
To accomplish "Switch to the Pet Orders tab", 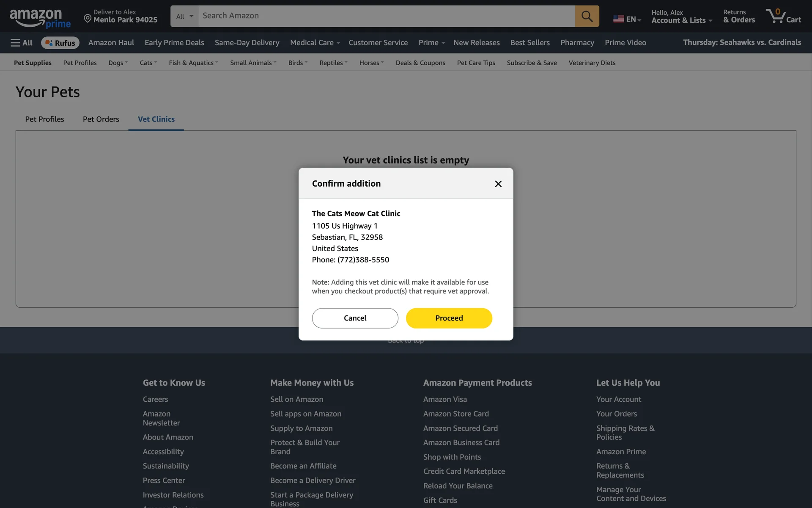I will click(x=101, y=119).
